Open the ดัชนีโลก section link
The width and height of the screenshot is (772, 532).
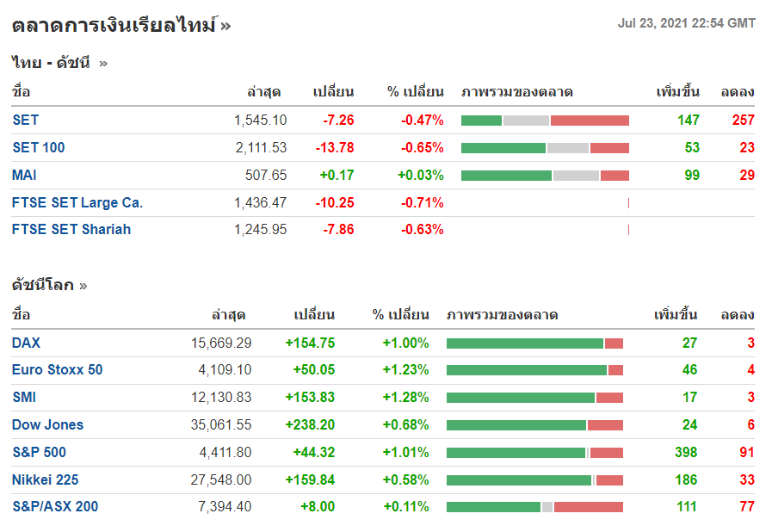click(49, 285)
